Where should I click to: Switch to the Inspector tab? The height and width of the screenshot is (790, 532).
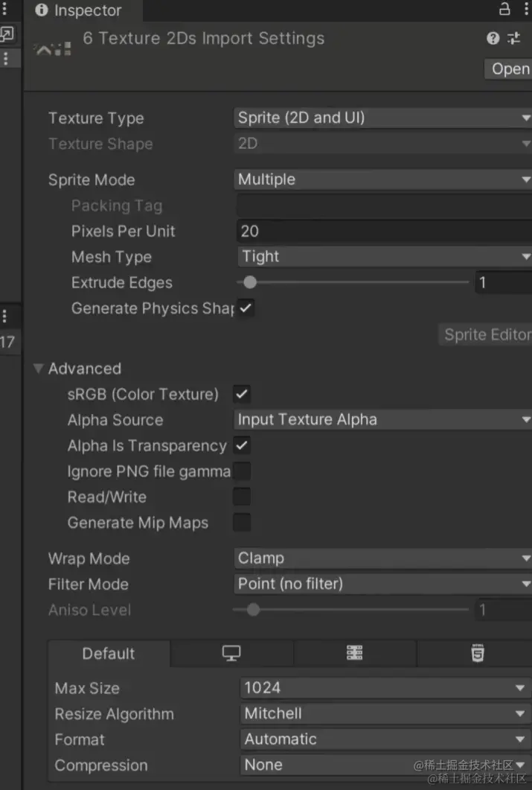tap(83, 10)
